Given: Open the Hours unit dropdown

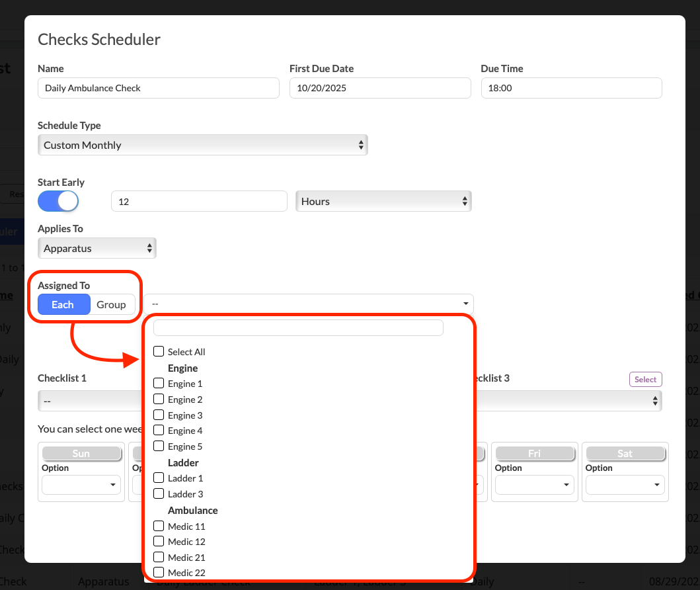Looking at the screenshot, I should tap(383, 201).
